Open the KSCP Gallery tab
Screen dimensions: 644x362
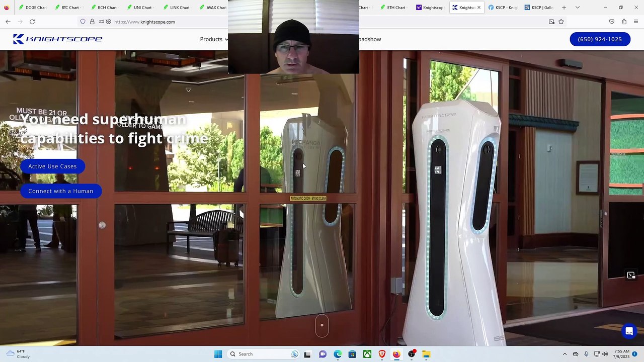click(x=539, y=8)
